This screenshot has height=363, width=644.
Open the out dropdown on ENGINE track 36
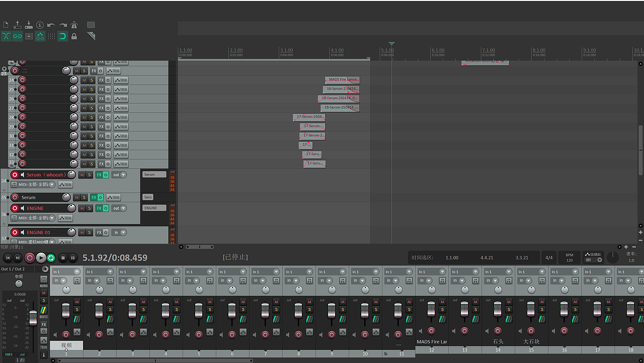(119, 208)
